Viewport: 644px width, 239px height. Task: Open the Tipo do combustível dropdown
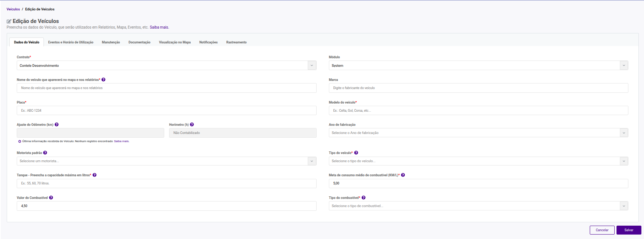(478, 206)
